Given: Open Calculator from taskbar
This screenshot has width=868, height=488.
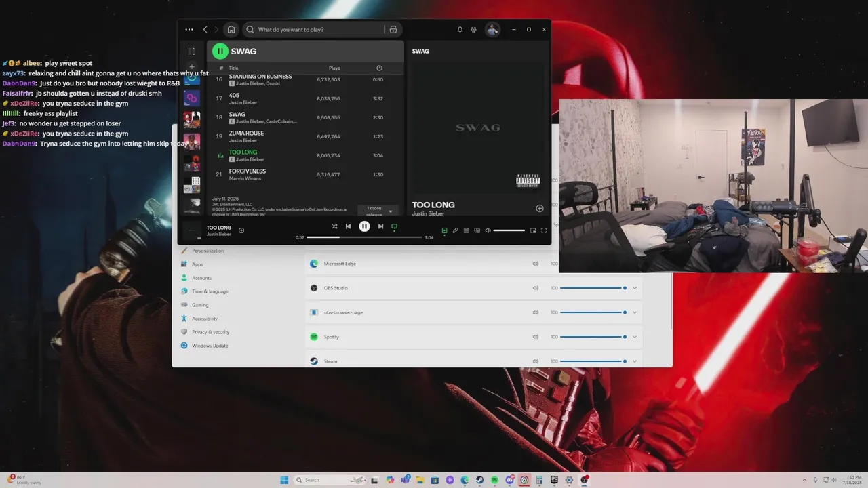Looking at the screenshot, I should [539, 480].
